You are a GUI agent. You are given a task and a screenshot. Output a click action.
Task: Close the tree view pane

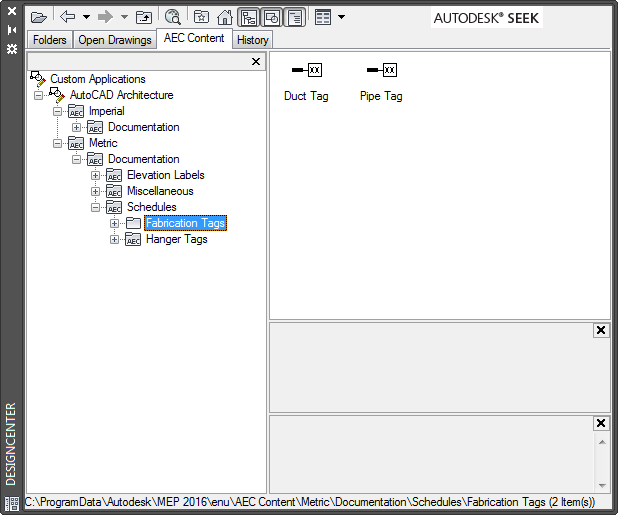tap(256, 61)
